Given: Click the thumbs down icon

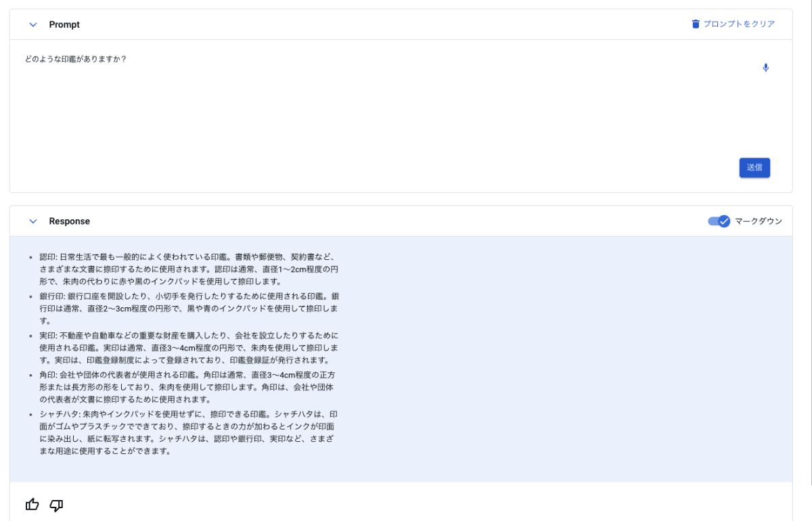Looking at the screenshot, I should click(57, 505).
